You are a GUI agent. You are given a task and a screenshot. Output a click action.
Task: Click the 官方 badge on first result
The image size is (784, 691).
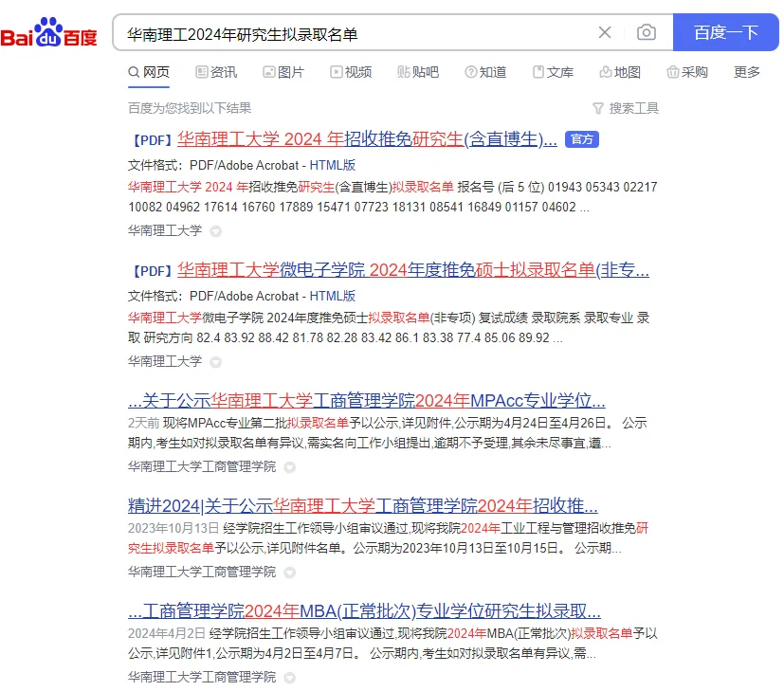(581, 139)
